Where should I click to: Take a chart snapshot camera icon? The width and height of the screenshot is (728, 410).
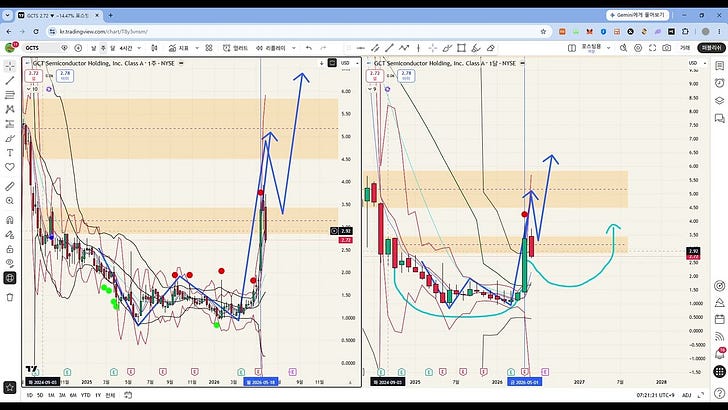[667, 48]
